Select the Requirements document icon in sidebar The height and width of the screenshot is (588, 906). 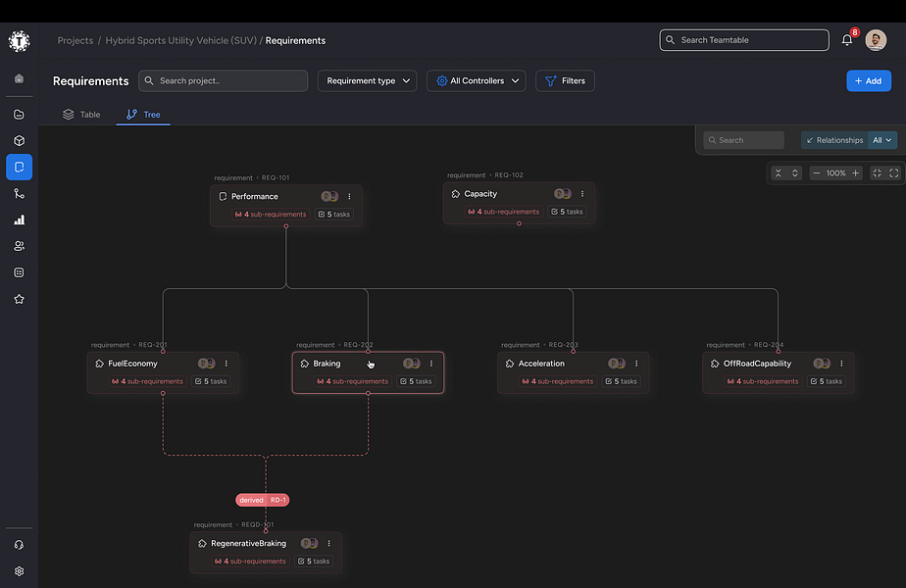18,167
